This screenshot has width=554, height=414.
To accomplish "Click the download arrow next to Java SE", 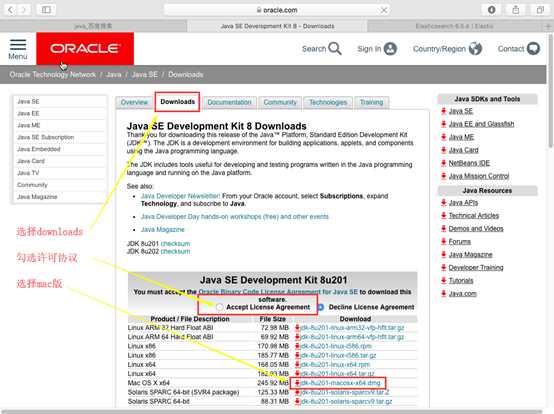I will point(443,111).
